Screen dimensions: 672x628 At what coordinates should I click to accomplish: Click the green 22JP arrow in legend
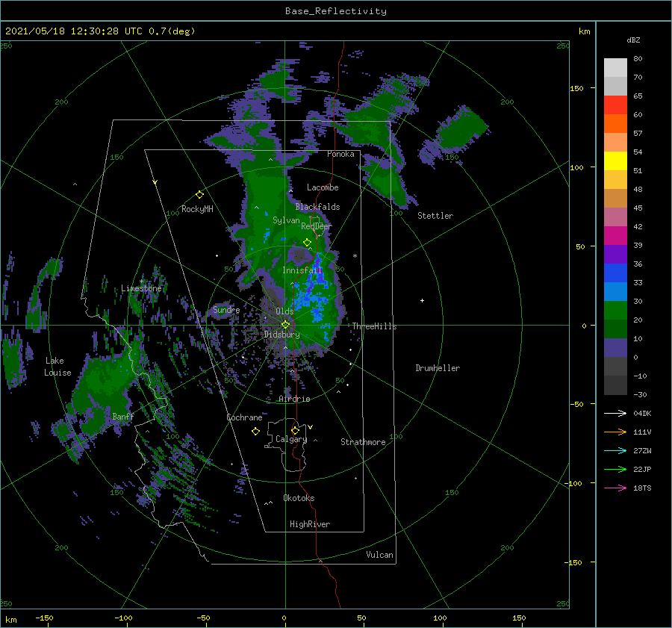615,470
